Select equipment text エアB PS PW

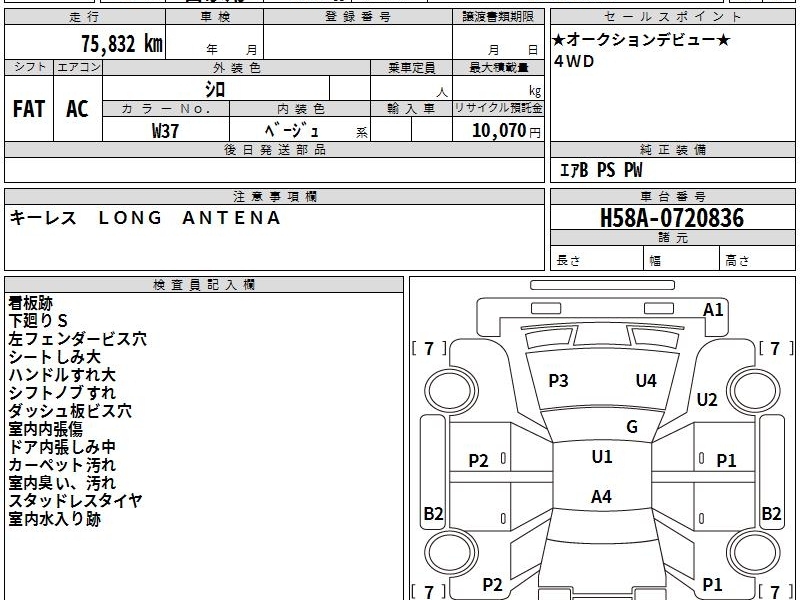tap(601, 170)
